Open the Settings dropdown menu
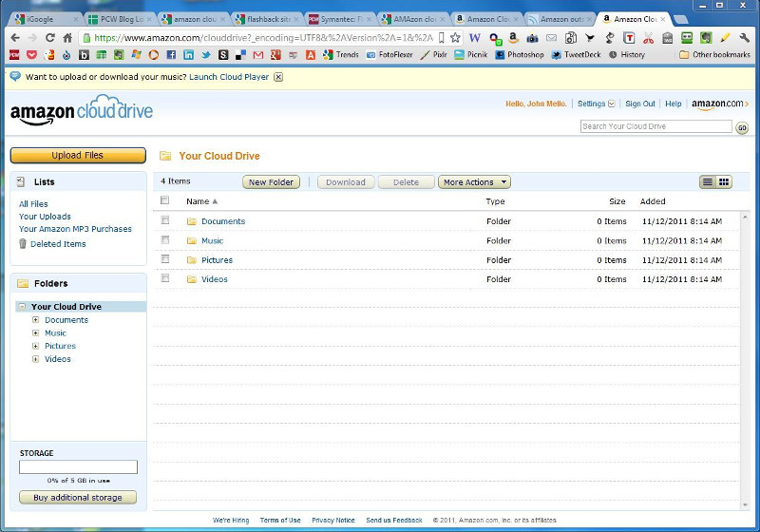The height and width of the screenshot is (532, 760). [597, 104]
